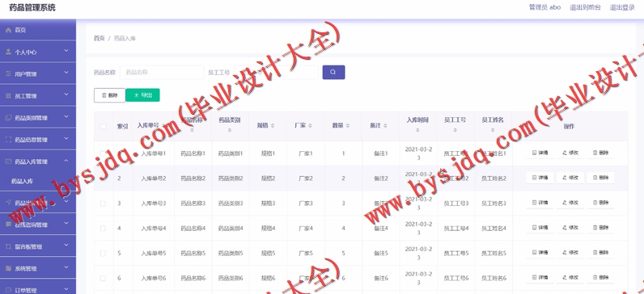Expand 药品类别管理 with its chevron
This screenshot has height=294, width=644.
point(66,116)
